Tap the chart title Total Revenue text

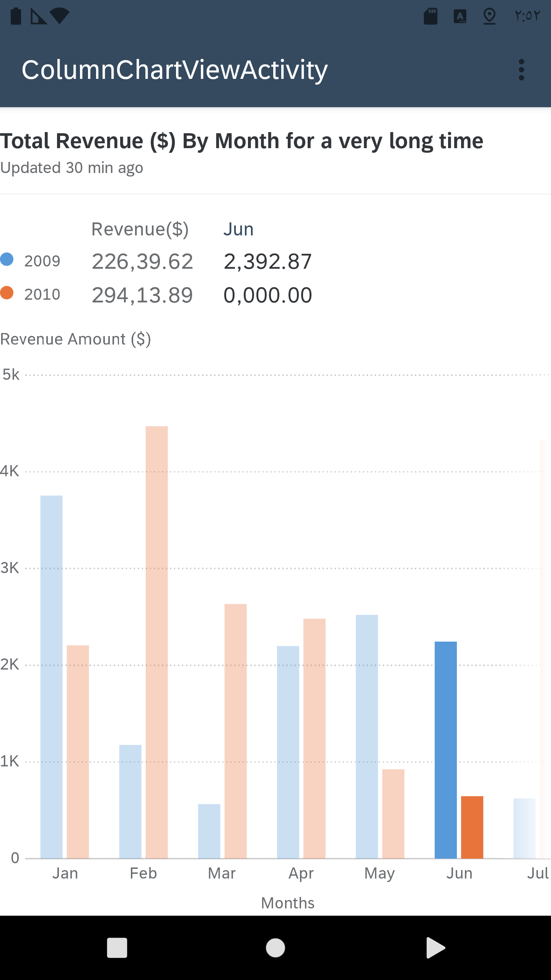click(x=241, y=140)
